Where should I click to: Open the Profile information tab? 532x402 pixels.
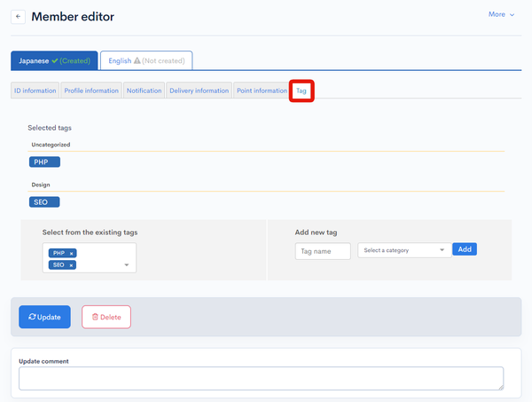pyautogui.click(x=91, y=91)
